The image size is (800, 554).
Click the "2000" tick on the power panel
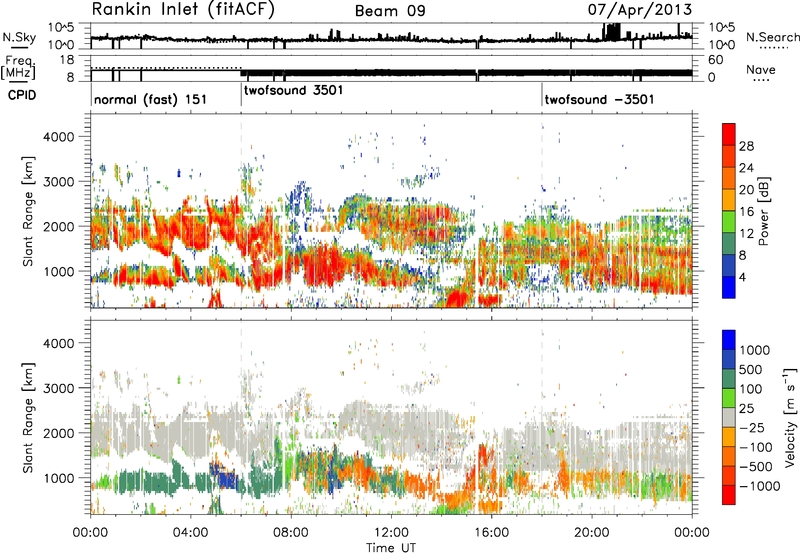pos(58,226)
